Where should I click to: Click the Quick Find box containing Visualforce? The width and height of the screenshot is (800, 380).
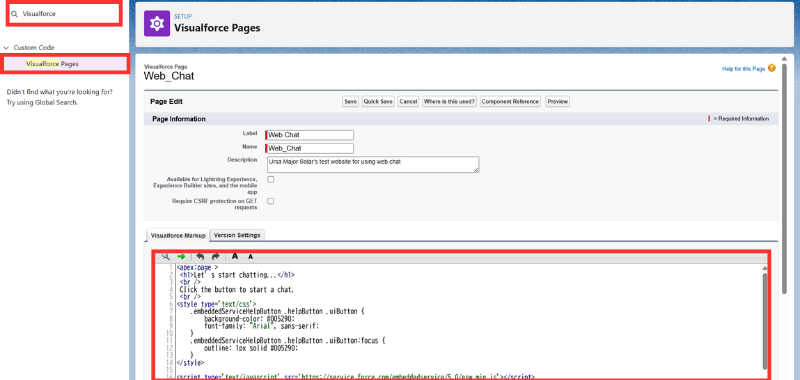pos(64,14)
